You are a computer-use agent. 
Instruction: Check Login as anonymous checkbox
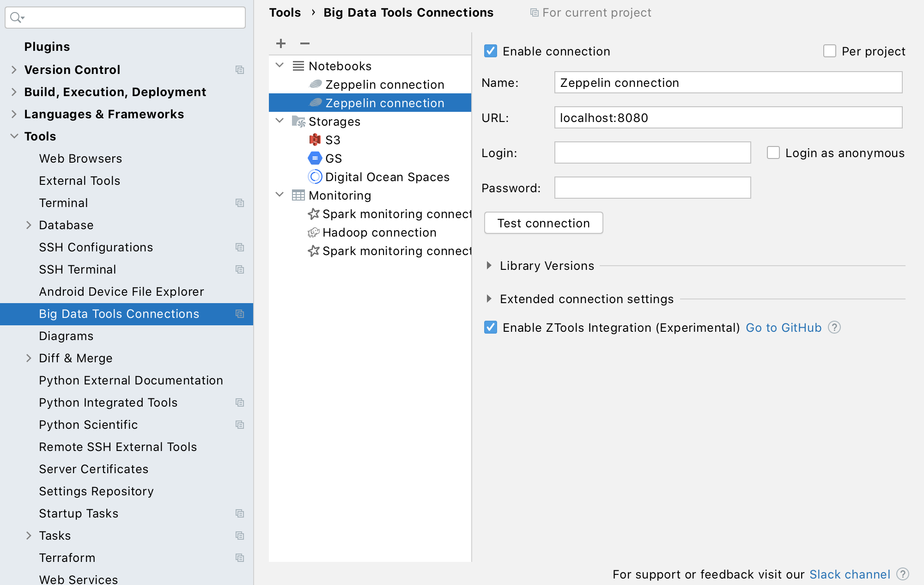coord(773,152)
